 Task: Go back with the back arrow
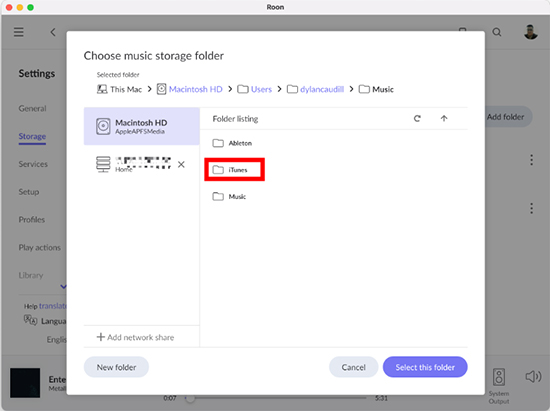click(53, 32)
